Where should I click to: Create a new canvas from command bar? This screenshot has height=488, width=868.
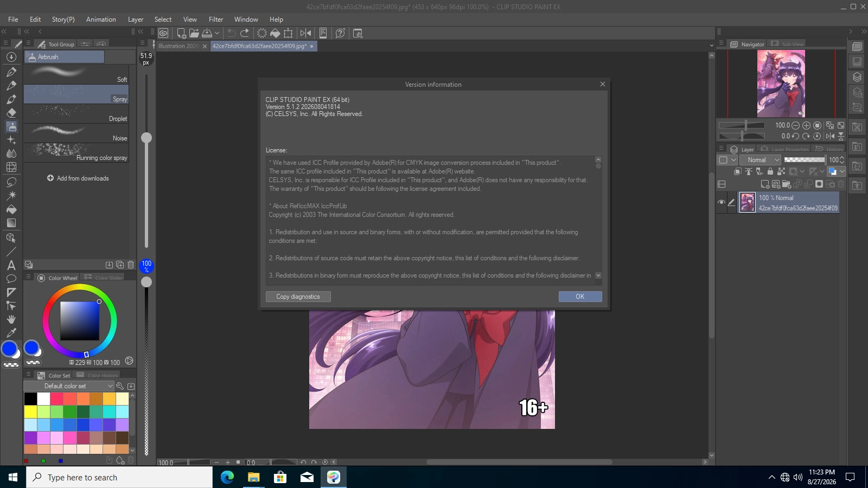pyautogui.click(x=181, y=33)
